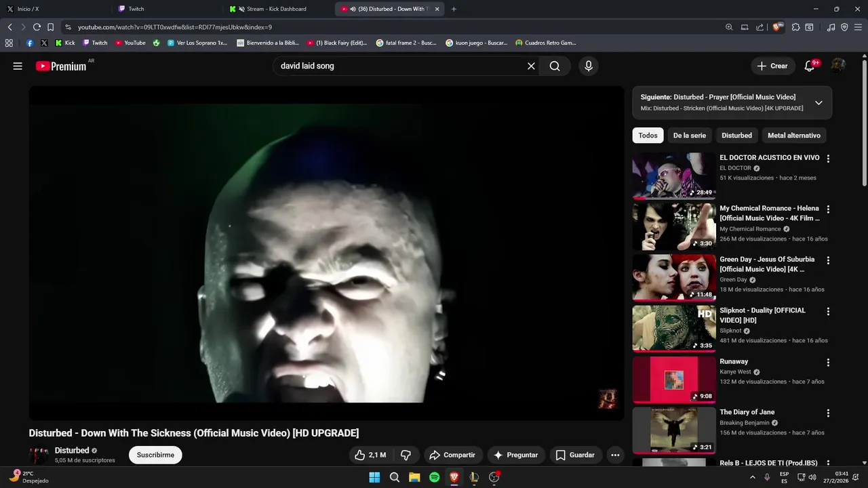The image size is (868, 488).
Task: Open the apps grid in bookmarks bar
Action: point(9,43)
